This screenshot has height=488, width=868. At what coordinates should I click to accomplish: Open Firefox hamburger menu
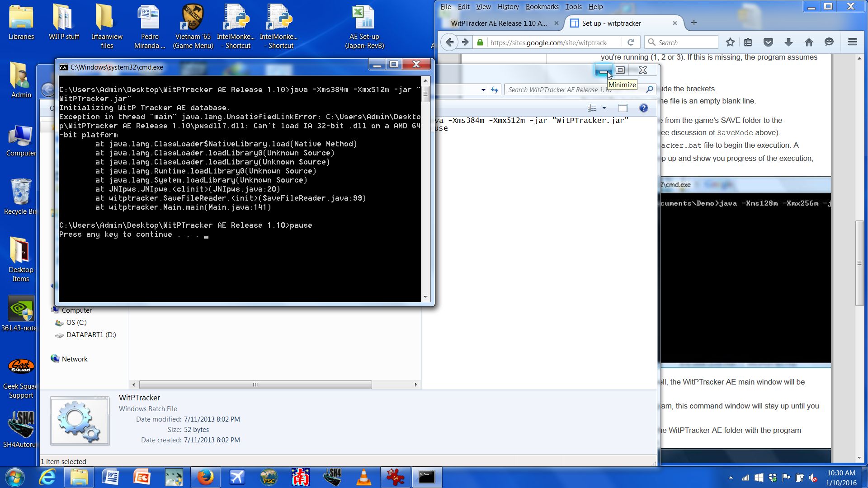click(x=853, y=42)
